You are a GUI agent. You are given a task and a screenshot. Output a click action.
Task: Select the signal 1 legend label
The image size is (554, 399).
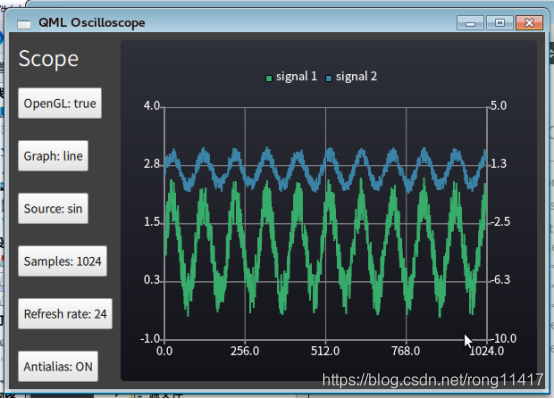click(x=296, y=76)
